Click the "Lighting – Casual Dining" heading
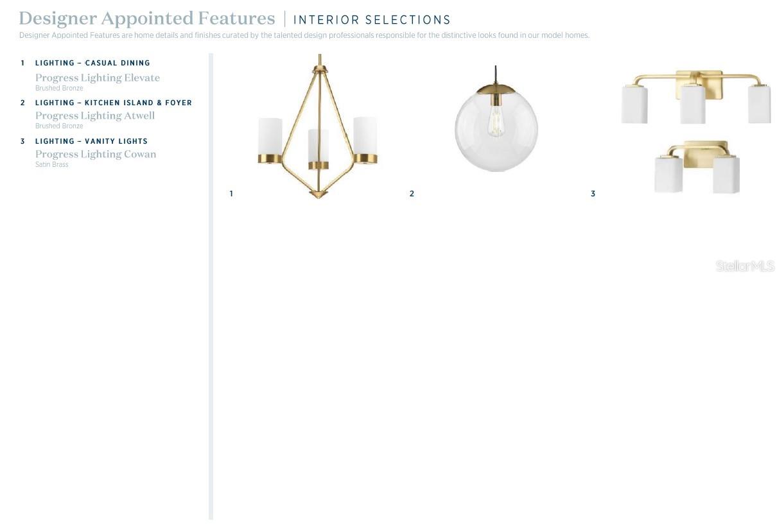 [92, 63]
